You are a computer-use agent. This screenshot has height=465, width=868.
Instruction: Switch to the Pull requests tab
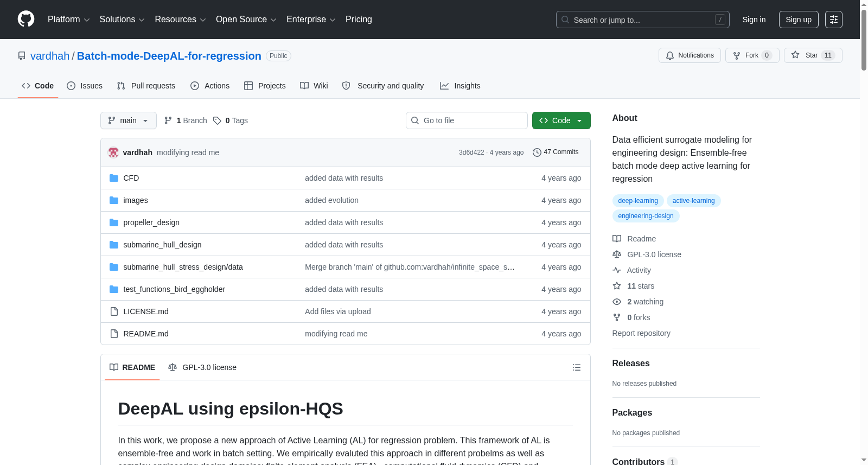(146, 86)
